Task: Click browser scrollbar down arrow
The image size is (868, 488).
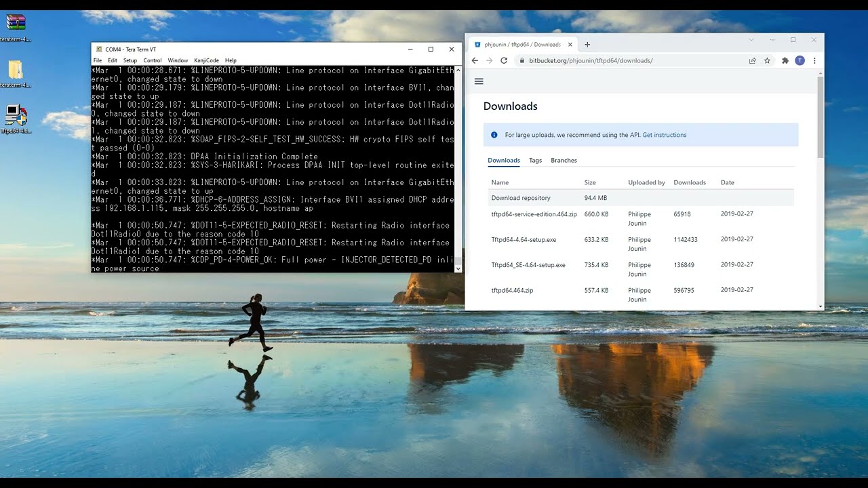Action: point(821,306)
